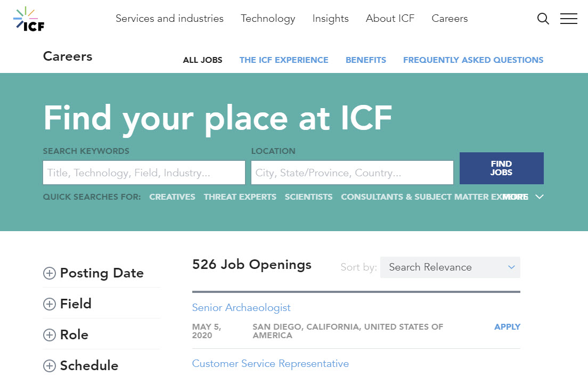Image resolution: width=588 pixels, height=376 pixels.
Task: Open the About ICF menu
Action: [x=390, y=19]
